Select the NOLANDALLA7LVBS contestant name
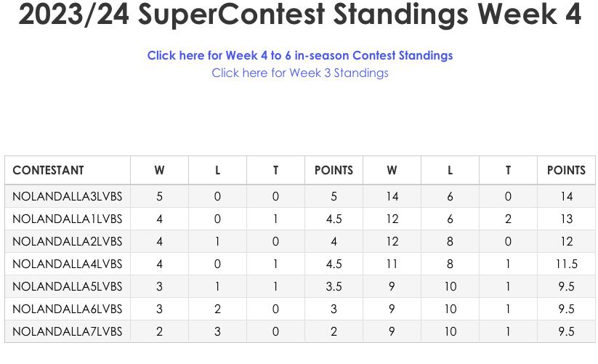Viewport: 598px width, 364px height. pyautogui.click(x=67, y=331)
